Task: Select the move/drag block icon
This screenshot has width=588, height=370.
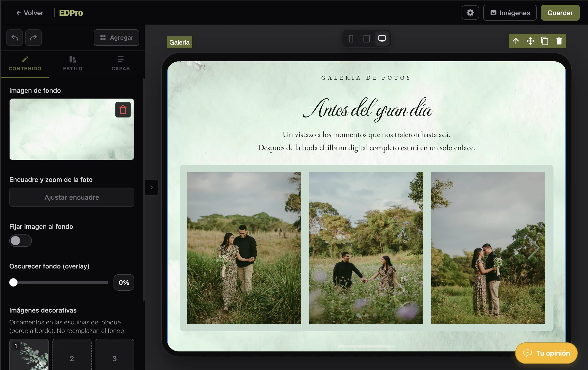Action: pos(530,41)
